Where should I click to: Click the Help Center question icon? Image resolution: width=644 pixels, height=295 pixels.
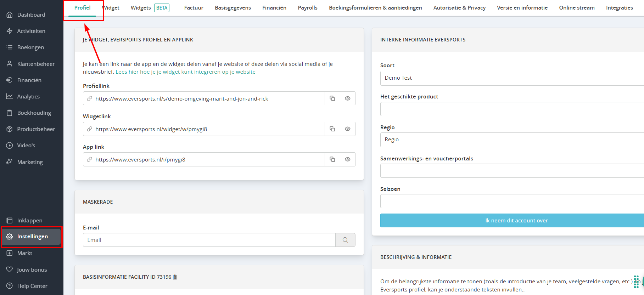coord(10,286)
